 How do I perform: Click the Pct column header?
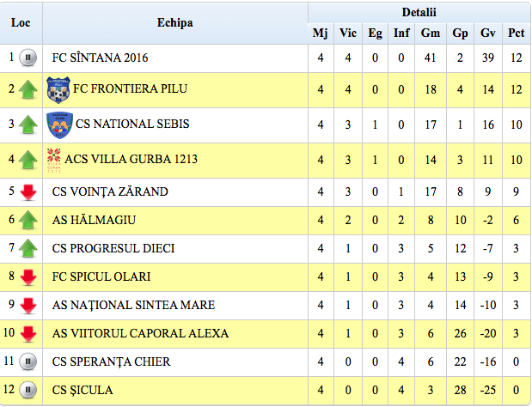tap(516, 33)
